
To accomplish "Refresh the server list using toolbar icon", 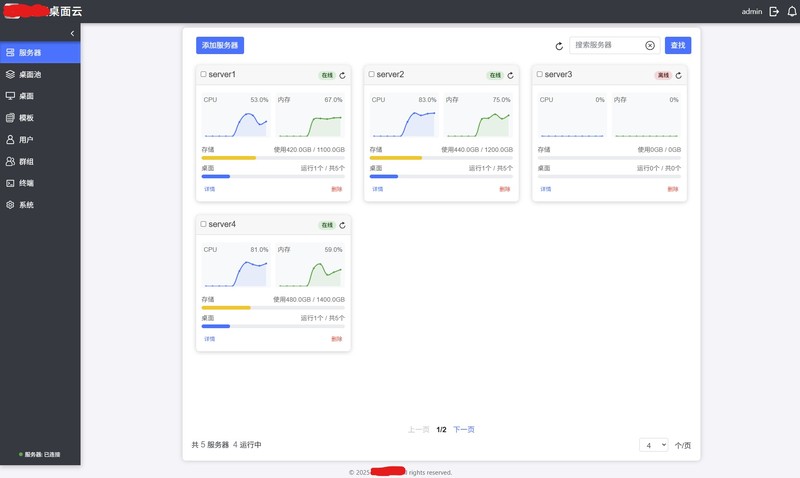I will [x=559, y=46].
